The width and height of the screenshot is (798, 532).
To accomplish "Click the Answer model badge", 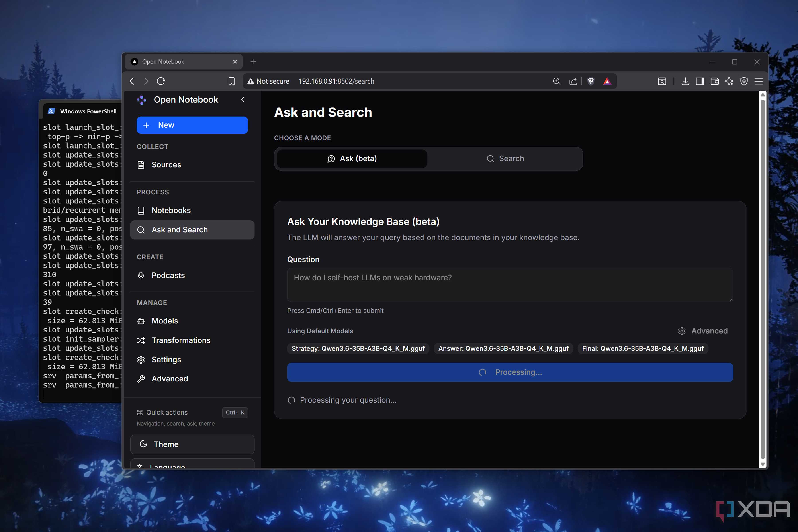I will [503, 348].
